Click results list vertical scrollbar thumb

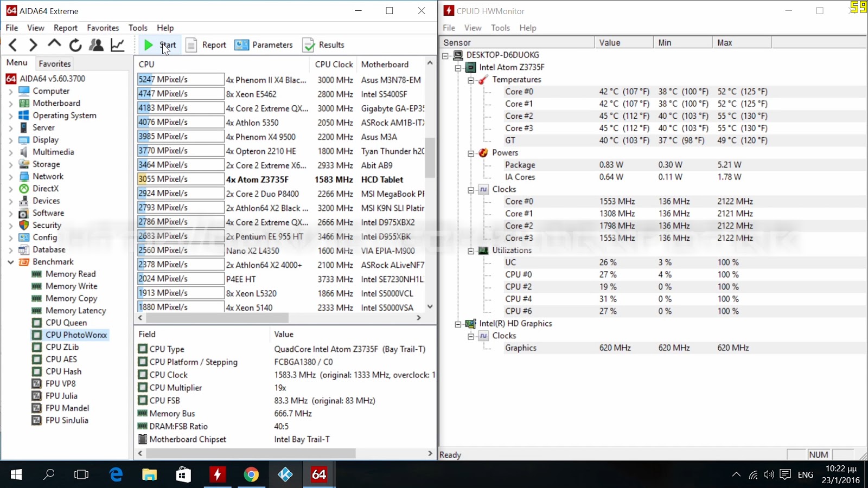tap(430, 157)
